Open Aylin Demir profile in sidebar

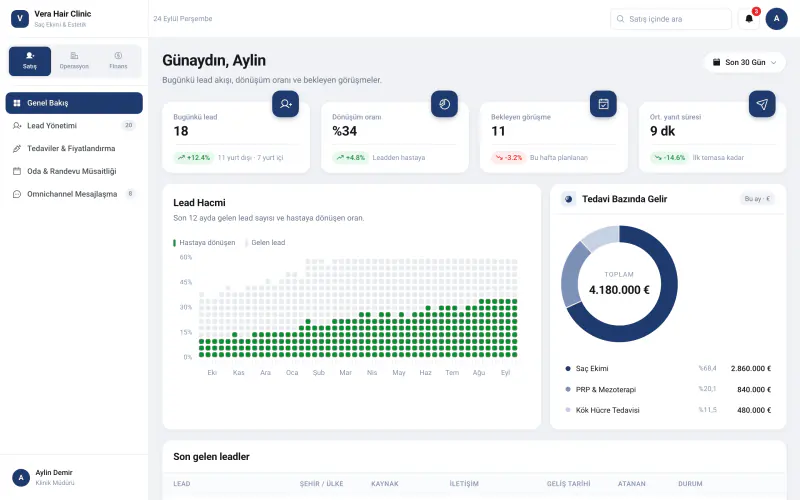click(x=74, y=478)
